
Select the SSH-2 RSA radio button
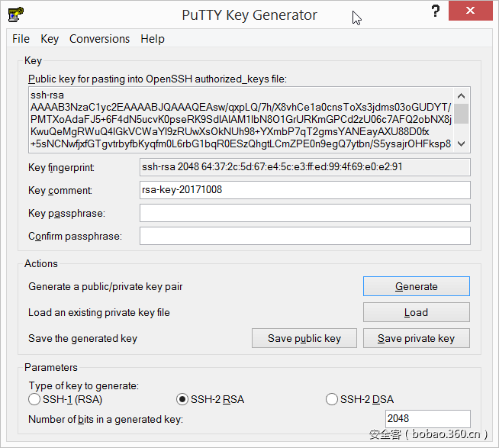(x=182, y=399)
